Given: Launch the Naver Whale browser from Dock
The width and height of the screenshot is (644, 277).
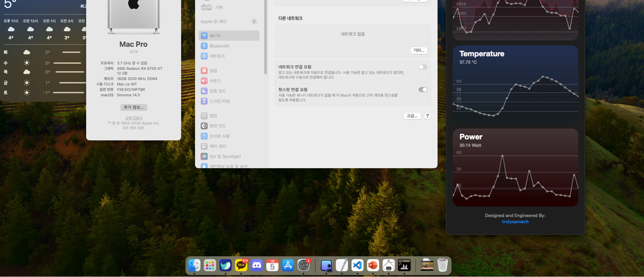Looking at the screenshot, I should tap(226, 265).
